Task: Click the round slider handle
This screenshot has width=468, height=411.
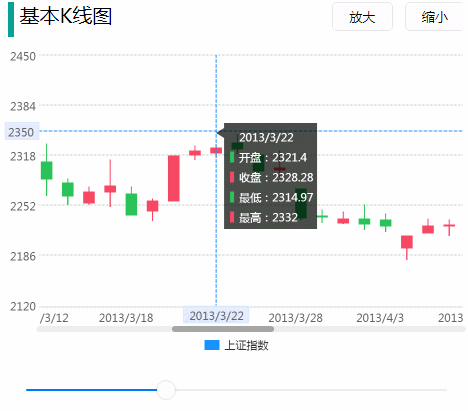Action: coord(166,390)
